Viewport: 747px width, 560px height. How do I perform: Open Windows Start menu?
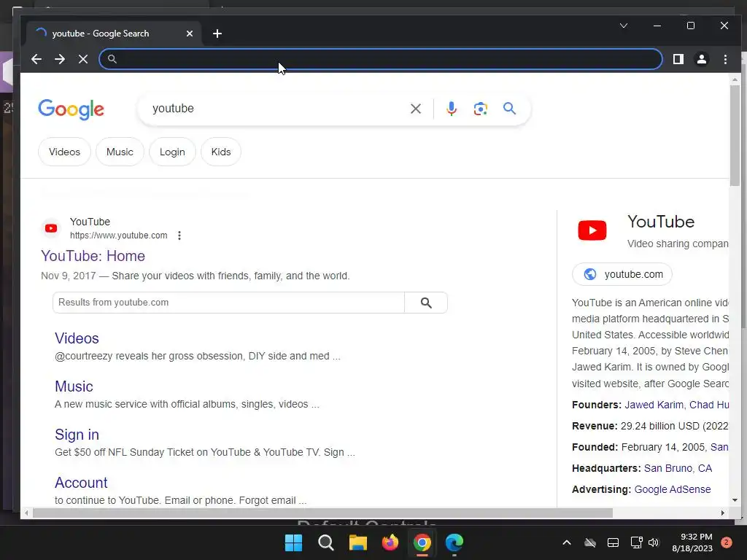click(293, 542)
